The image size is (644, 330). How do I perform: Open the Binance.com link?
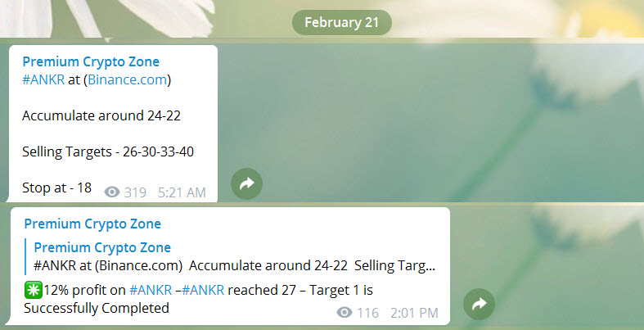(x=128, y=79)
